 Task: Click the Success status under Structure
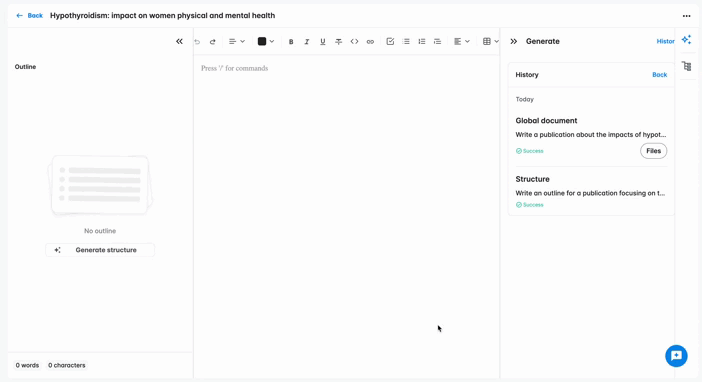(x=530, y=205)
